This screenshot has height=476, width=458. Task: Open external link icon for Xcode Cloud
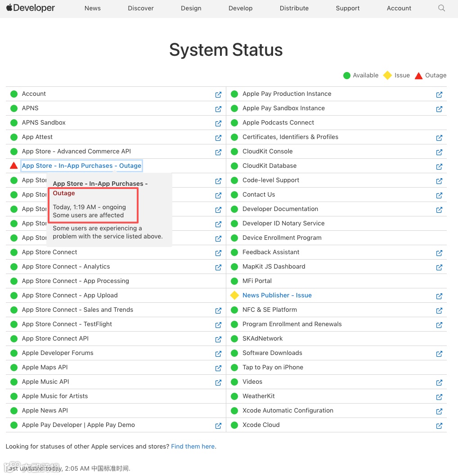(x=439, y=426)
